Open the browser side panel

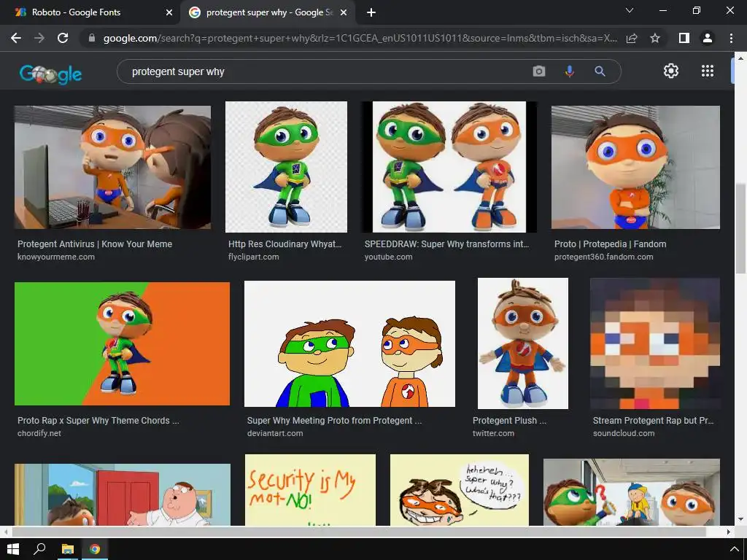(x=684, y=38)
